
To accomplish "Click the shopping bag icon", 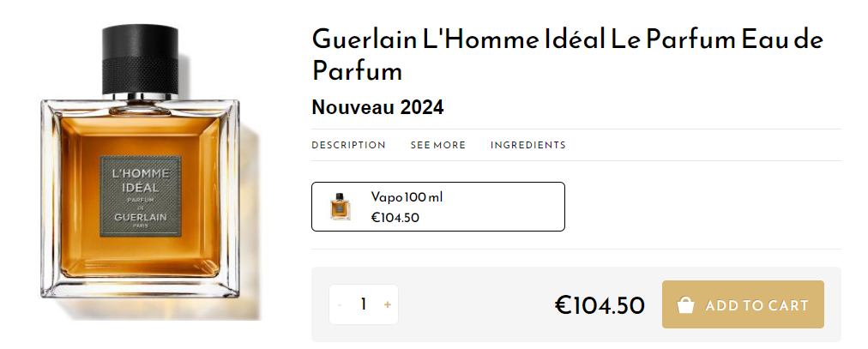I will point(685,305).
